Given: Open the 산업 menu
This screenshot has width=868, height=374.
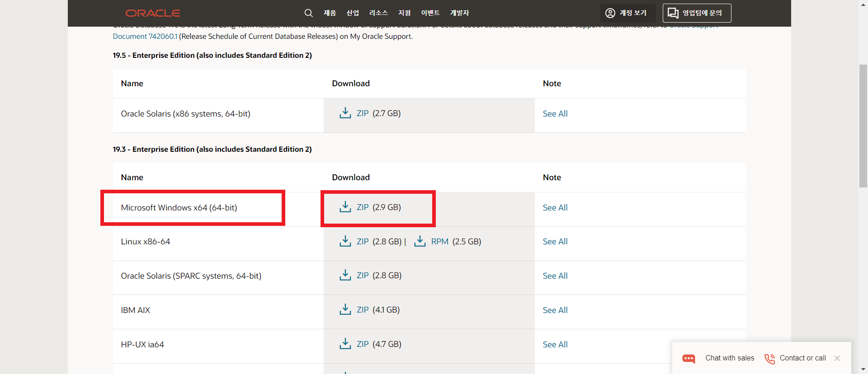Looking at the screenshot, I should 353,13.
